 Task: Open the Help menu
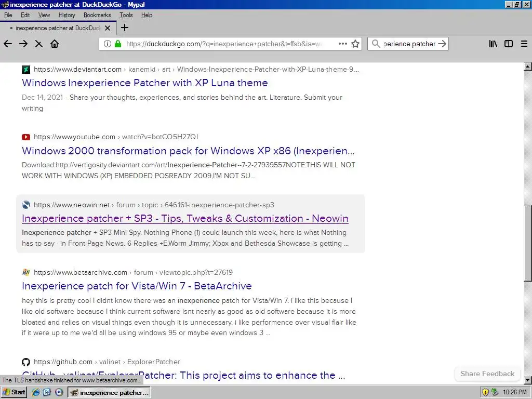click(x=147, y=15)
